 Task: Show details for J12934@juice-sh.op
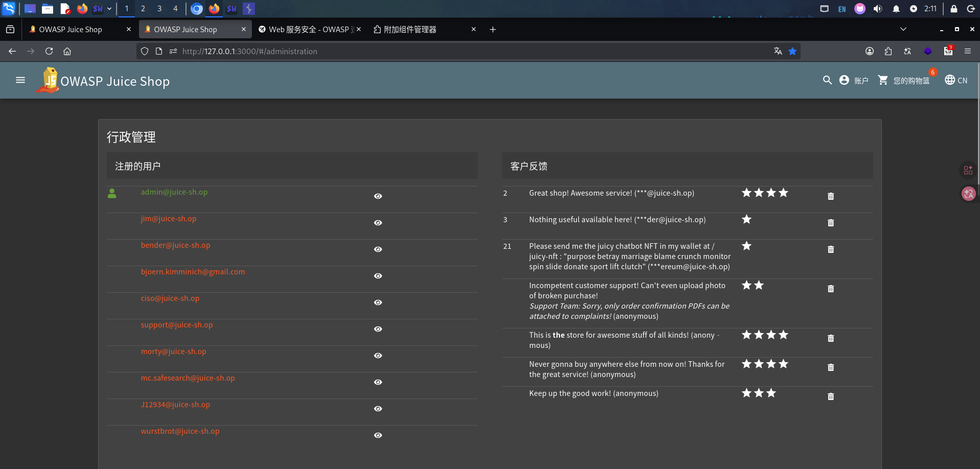coord(378,409)
